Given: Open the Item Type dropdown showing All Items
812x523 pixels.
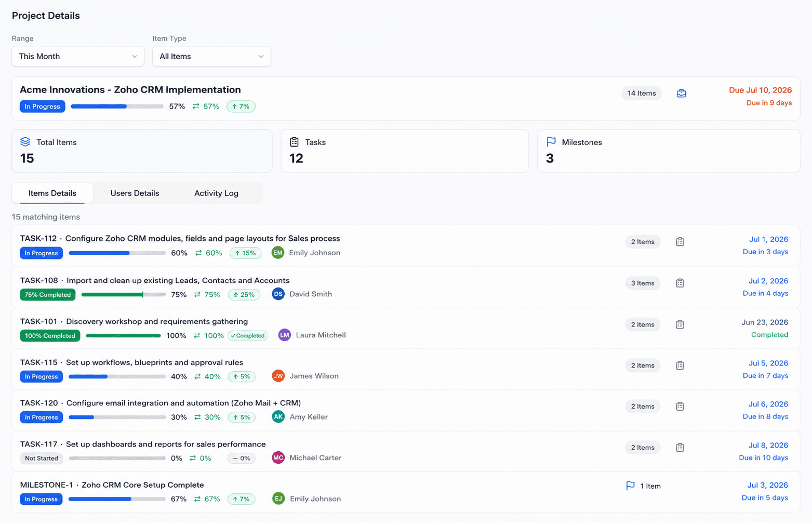Looking at the screenshot, I should pyautogui.click(x=211, y=56).
